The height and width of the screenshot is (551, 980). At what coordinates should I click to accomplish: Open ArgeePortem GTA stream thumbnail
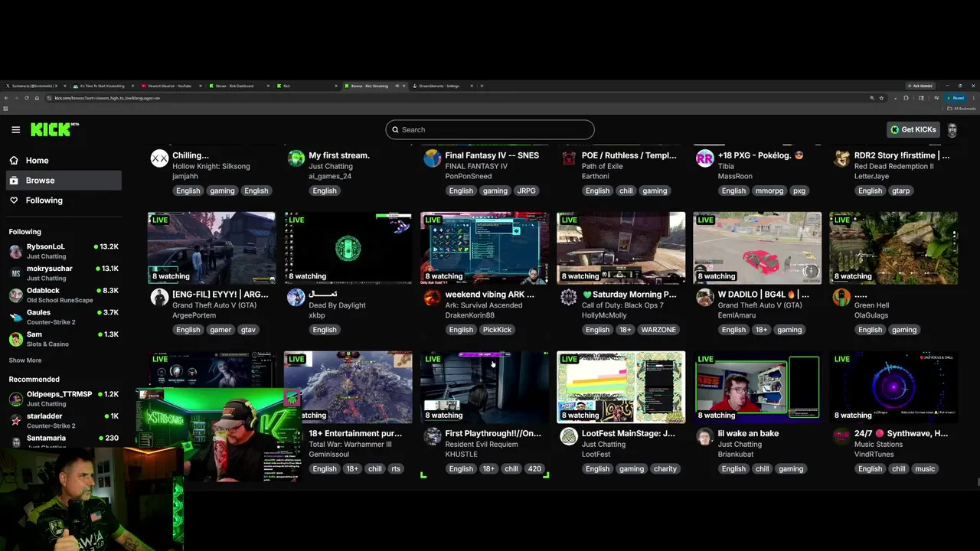click(211, 248)
